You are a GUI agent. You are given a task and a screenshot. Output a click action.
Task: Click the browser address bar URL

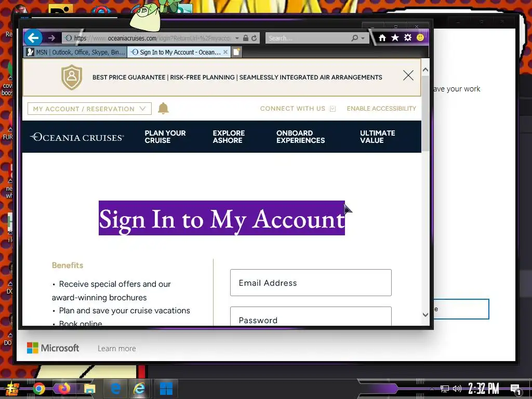coord(153,38)
